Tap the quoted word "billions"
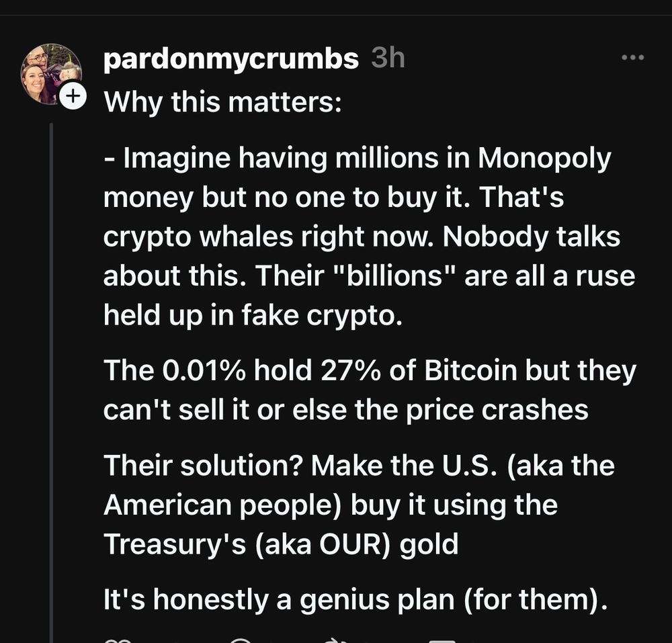The width and height of the screenshot is (672, 643). pyautogui.click(x=392, y=276)
